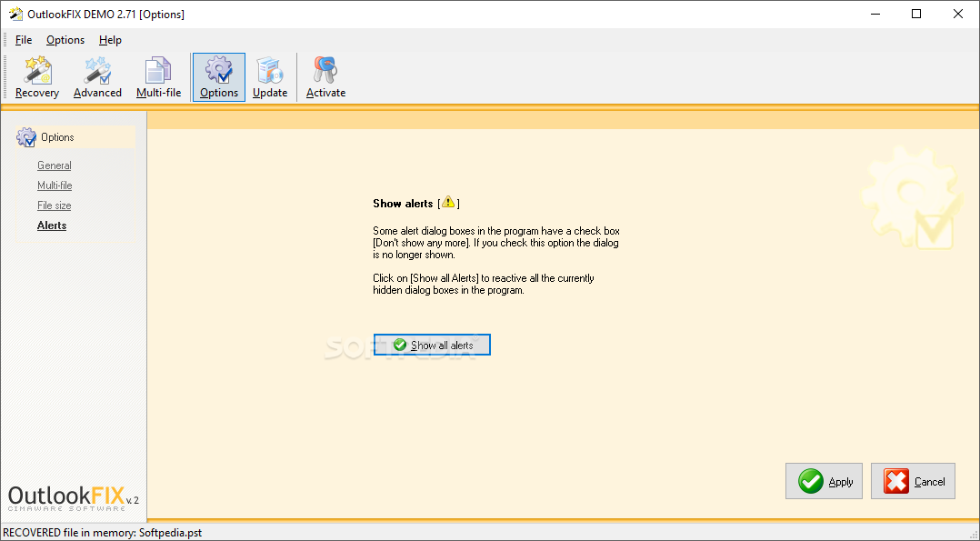Click the Options gear toolbar icon
The height and width of the screenshot is (541, 980).
click(x=219, y=77)
